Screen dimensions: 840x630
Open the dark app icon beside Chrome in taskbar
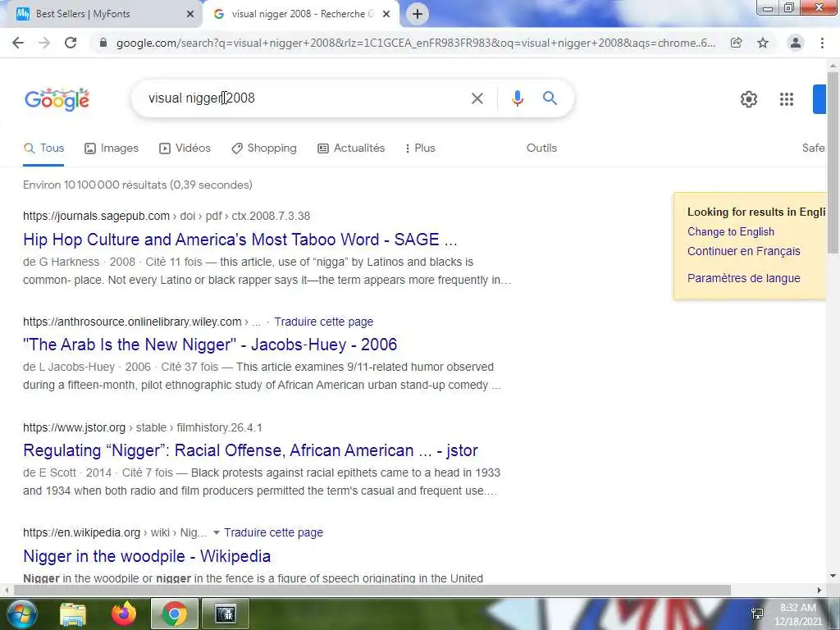(226, 614)
